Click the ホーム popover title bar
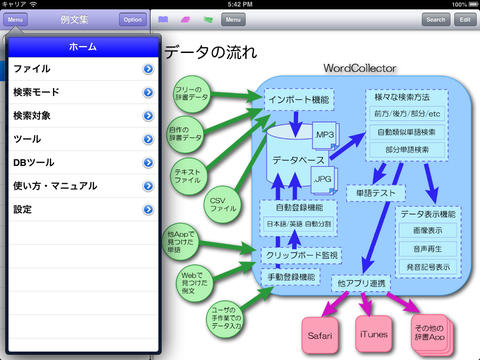 coord(83,47)
